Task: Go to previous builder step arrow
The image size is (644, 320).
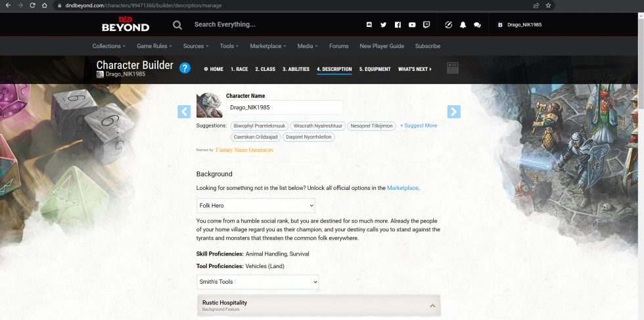Action: 184,111
